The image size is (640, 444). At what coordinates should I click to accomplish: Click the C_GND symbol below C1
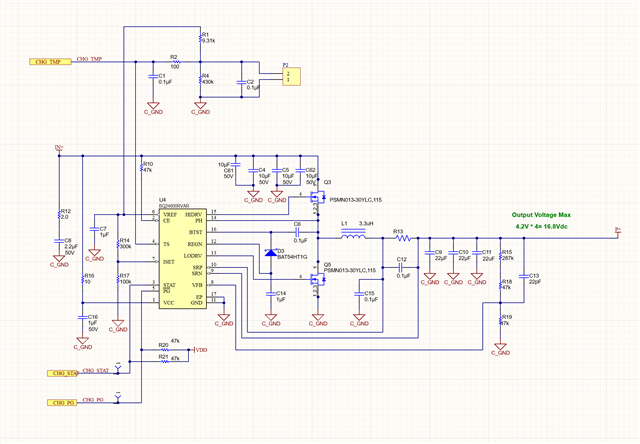coord(153,109)
